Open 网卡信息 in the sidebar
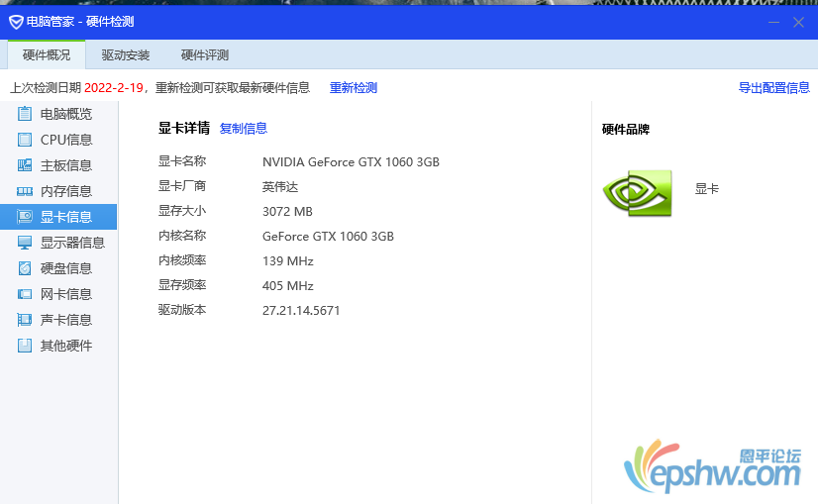The width and height of the screenshot is (818, 504). 58,294
